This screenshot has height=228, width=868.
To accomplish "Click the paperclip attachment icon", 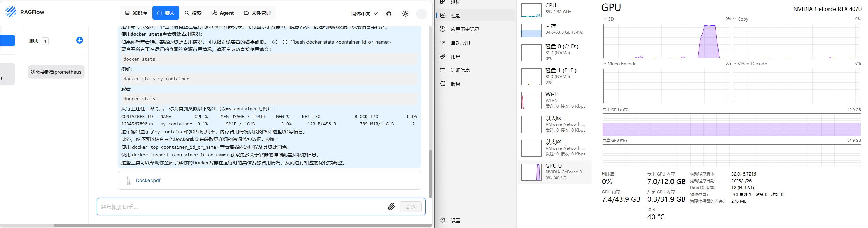I will [391, 207].
